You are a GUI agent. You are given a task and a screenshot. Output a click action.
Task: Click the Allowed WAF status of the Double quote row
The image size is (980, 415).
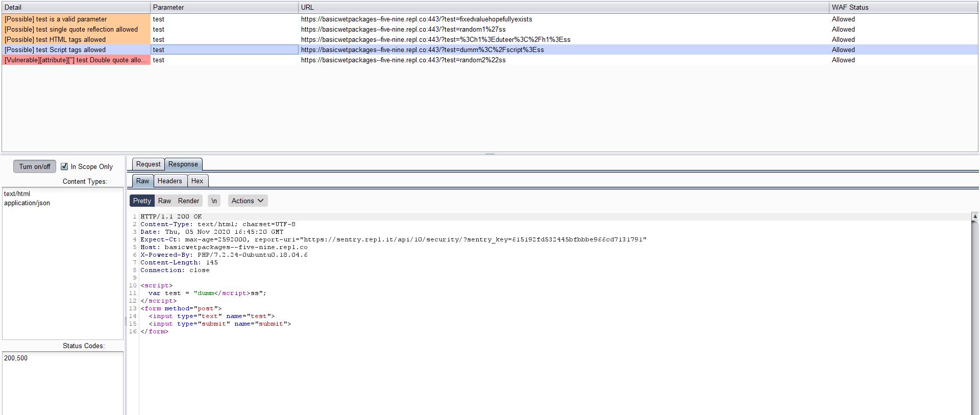coord(843,60)
